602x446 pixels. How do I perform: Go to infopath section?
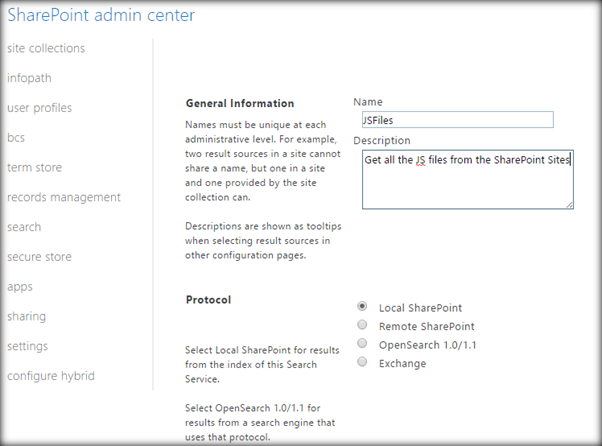30,78
